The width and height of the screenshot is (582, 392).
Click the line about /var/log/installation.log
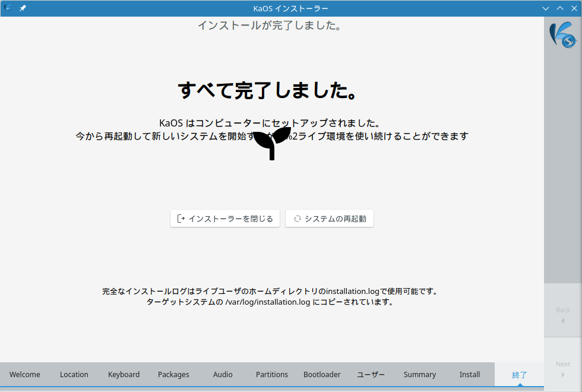[270, 302]
